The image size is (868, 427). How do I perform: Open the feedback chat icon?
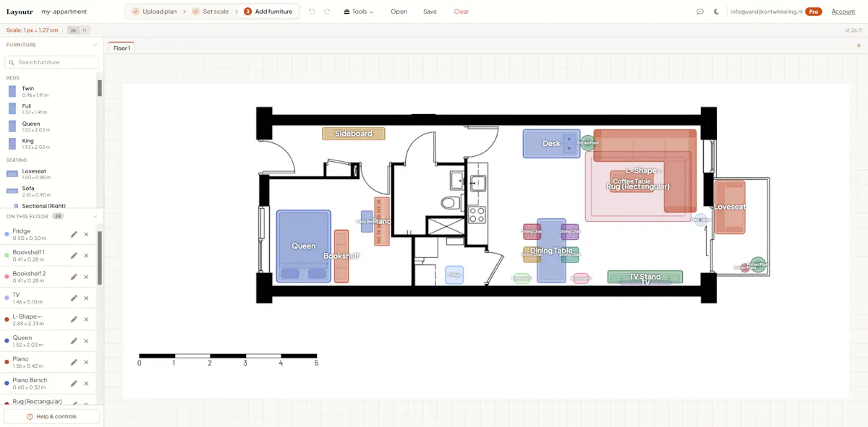point(700,12)
